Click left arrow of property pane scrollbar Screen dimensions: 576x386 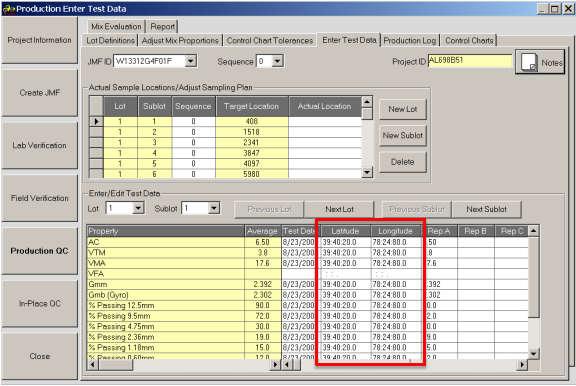point(93,365)
